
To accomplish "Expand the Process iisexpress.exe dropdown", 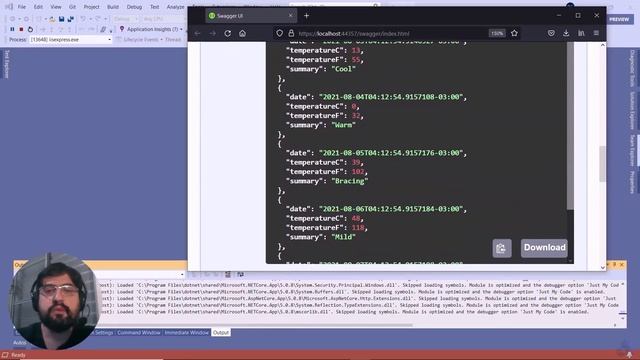I will pyautogui.click(x=109, y=40).
